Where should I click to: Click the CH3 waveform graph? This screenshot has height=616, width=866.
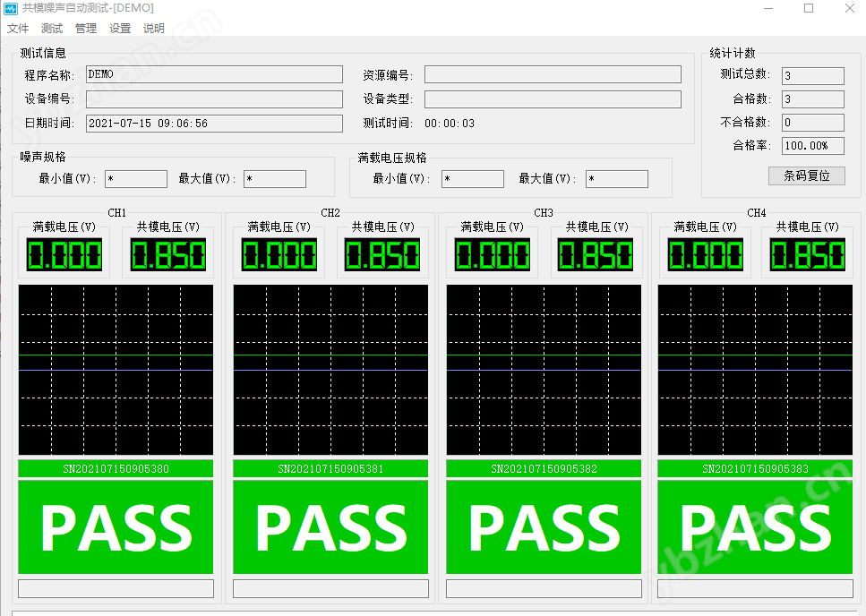(x=544, y=370)
